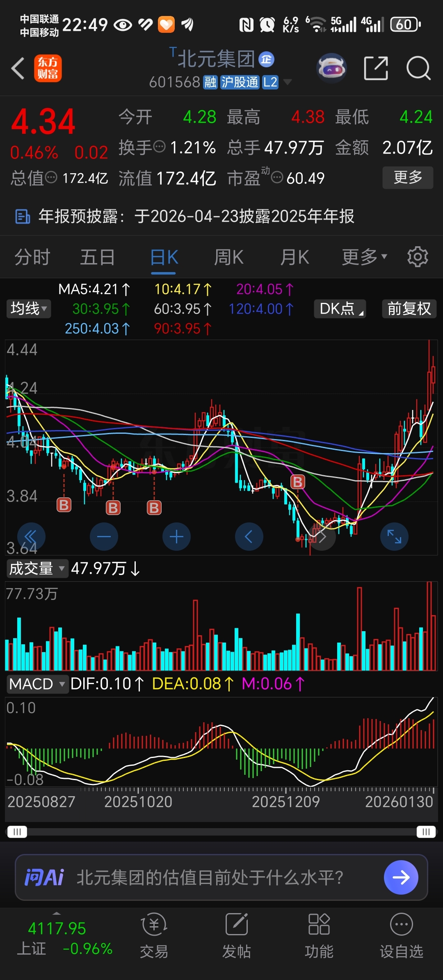Zoom in chart with plus button

click(x=176, y=537)
